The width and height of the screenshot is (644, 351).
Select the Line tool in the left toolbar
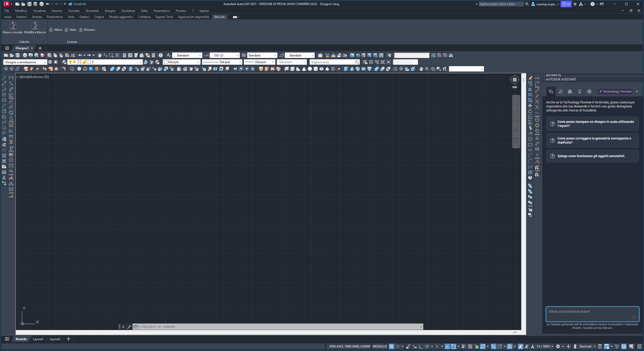pos(4,78)
